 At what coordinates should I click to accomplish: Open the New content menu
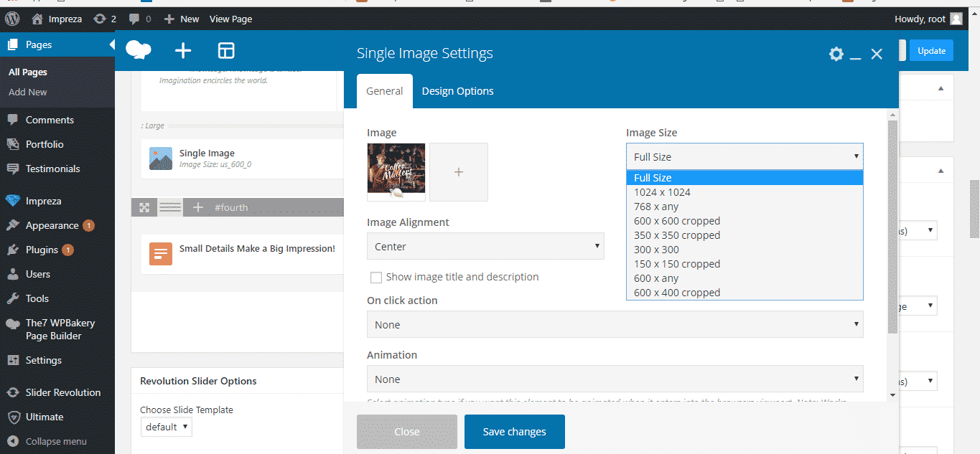point(182,19)
